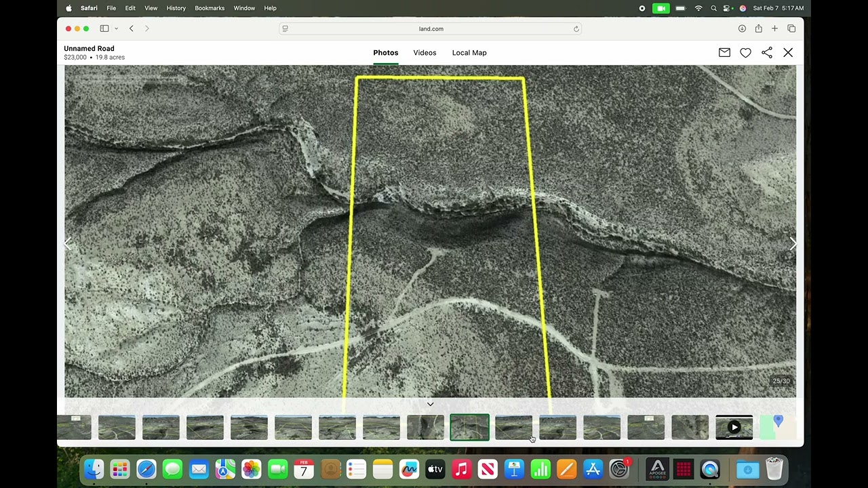Open Safari share sheet in toolbar
The image size is (868, 488).
(758, 28)
